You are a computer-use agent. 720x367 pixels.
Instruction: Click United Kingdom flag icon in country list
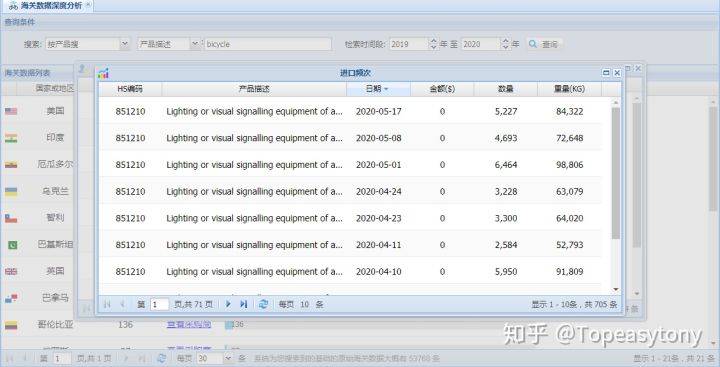pos(11,271)
